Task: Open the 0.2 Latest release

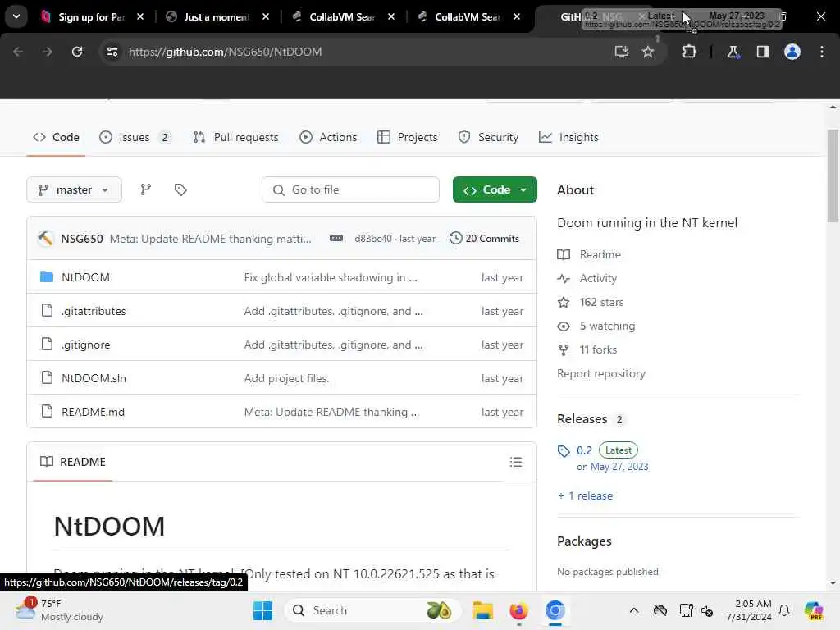Action: (584, 450)
